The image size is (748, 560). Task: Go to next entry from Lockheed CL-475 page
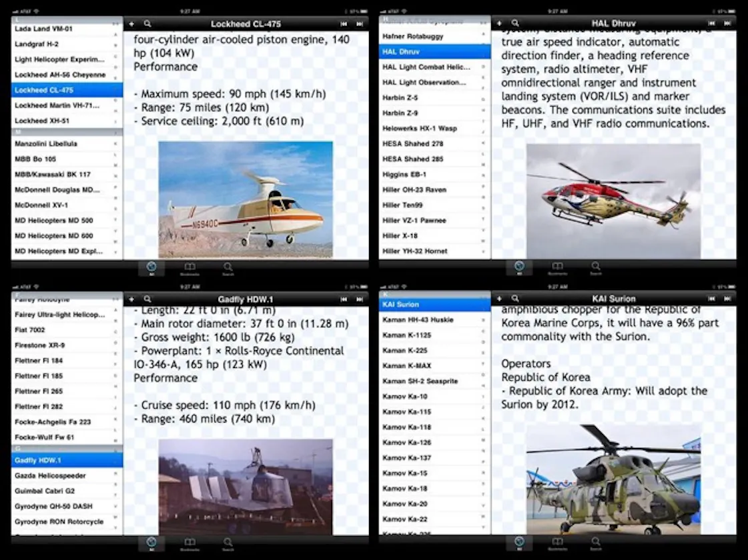(x=359, y=23)
